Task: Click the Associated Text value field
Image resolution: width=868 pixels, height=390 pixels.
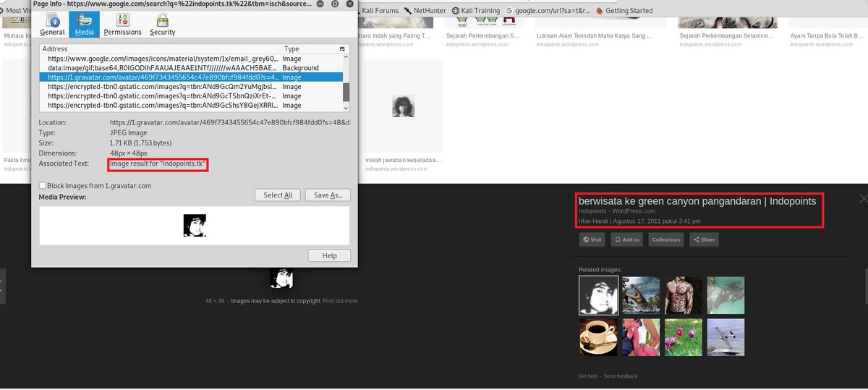Action: [x=158, y=164]
